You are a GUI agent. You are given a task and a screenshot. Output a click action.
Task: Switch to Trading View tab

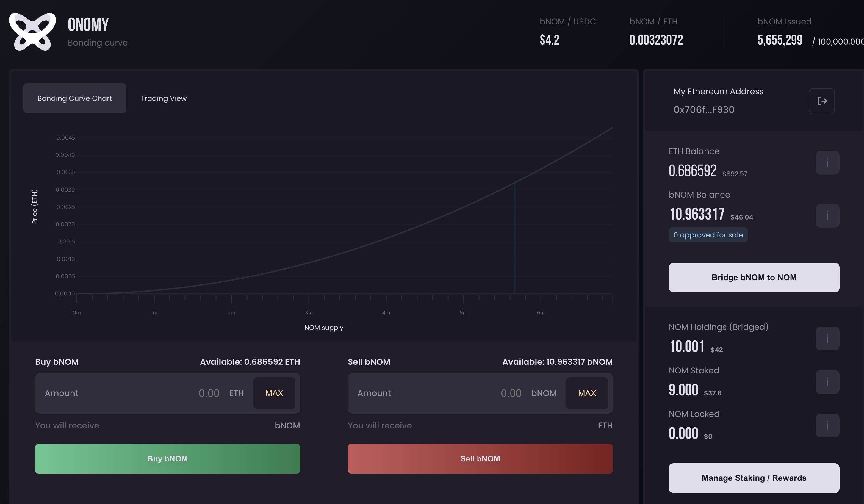(164, 98)
